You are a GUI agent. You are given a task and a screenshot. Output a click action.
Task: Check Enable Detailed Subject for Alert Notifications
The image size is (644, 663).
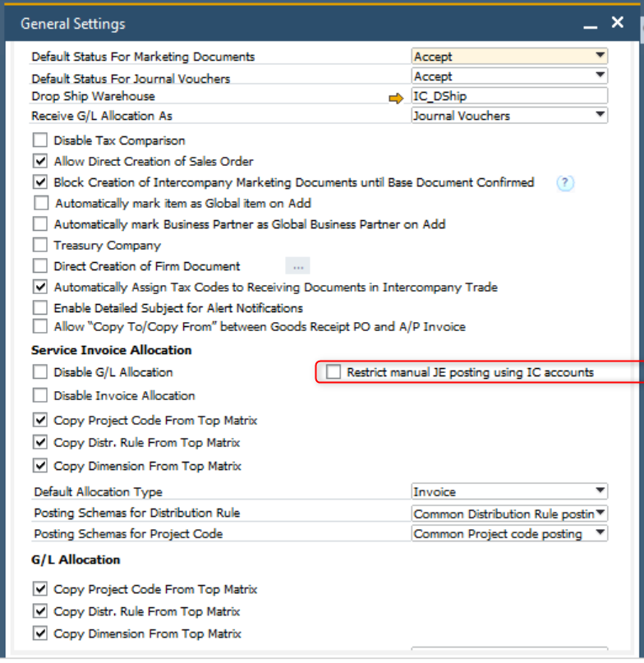click(40, 308)
